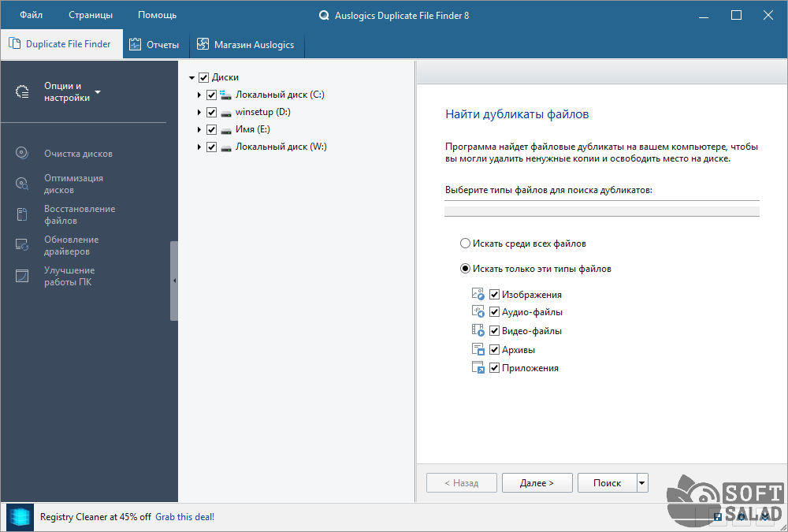The height and width of the screenshot is (532, 788).
Task: Click the Registry Cleaner promo icon
Action: [x=20, y=517]
